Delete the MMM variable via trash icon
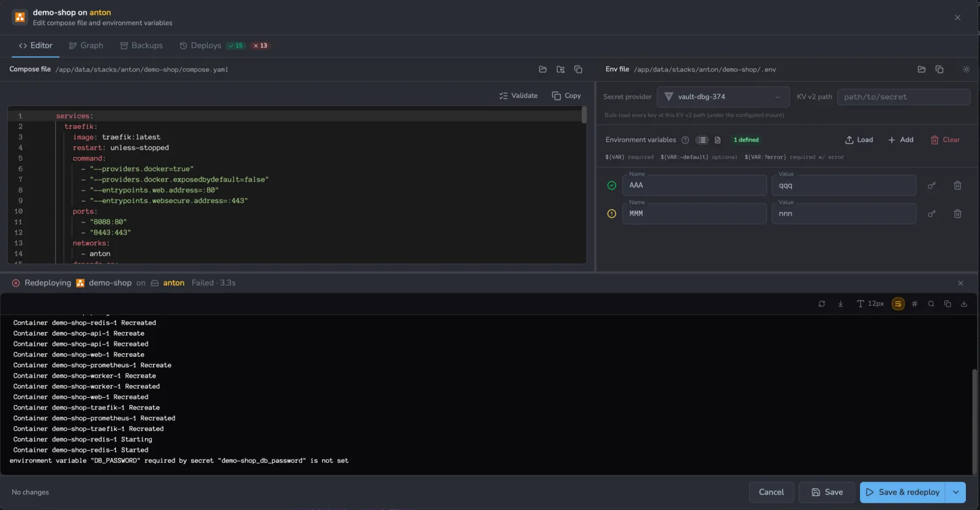 point(957,213)
